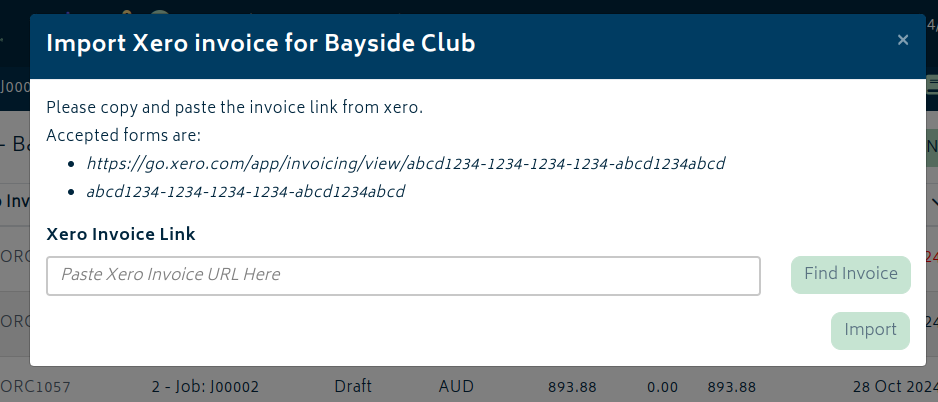Click the Xero Invoice Link label
The height and width of the screenshot is (402, 938).
(x=121, y=234)
